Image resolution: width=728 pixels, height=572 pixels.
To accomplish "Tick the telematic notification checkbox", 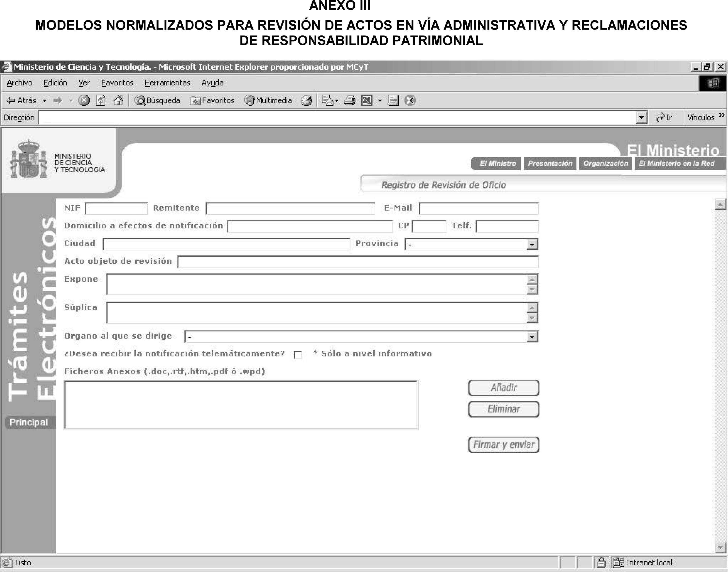I will (x=298, y=355).
